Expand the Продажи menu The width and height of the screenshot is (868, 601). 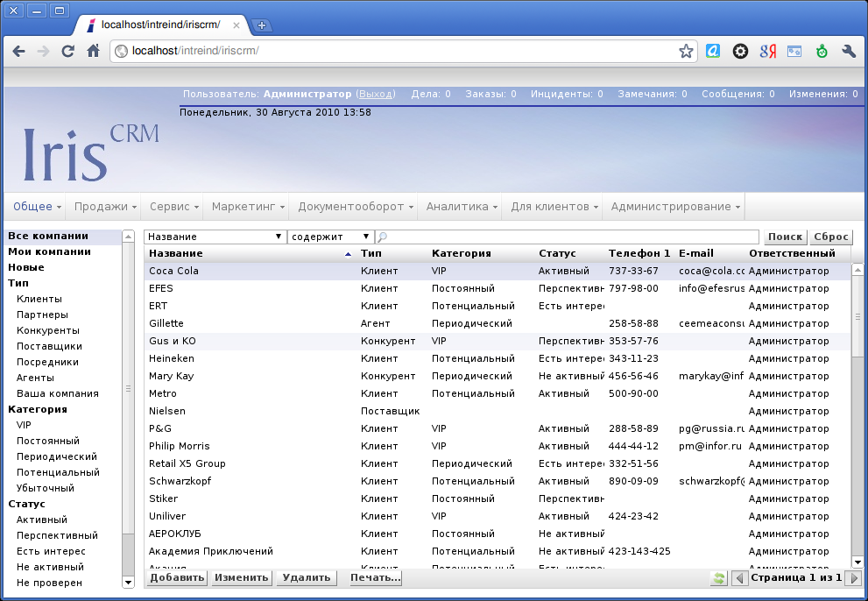[x=106, y=207]
